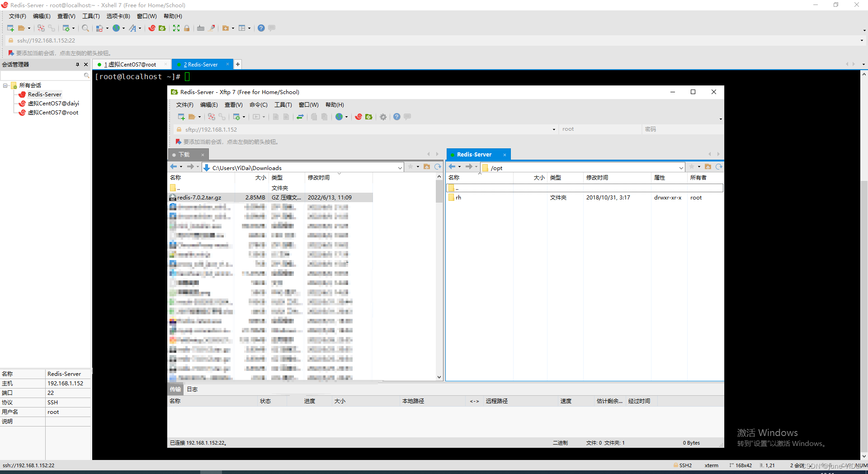Open Xftp 工具(T) menu
This screenshot has height=474, width=868.
click(283, 105)
